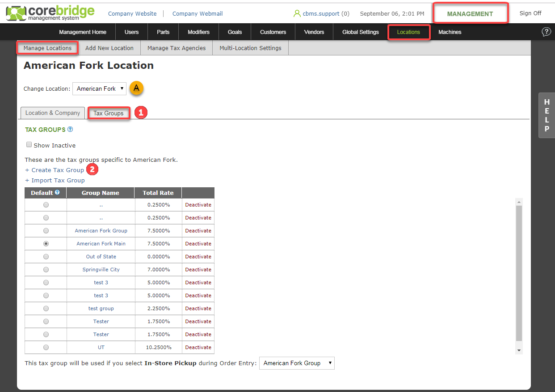Open the Machines menu
This screenshot has width=555, height=392.
[x=450, y=32]
